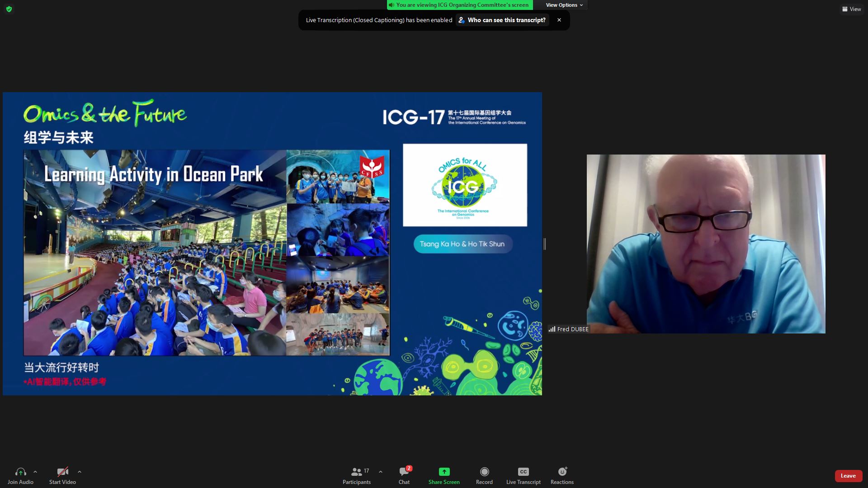
Task: Open the Reactions smiley menu
Action: click(x=562, y=472)
